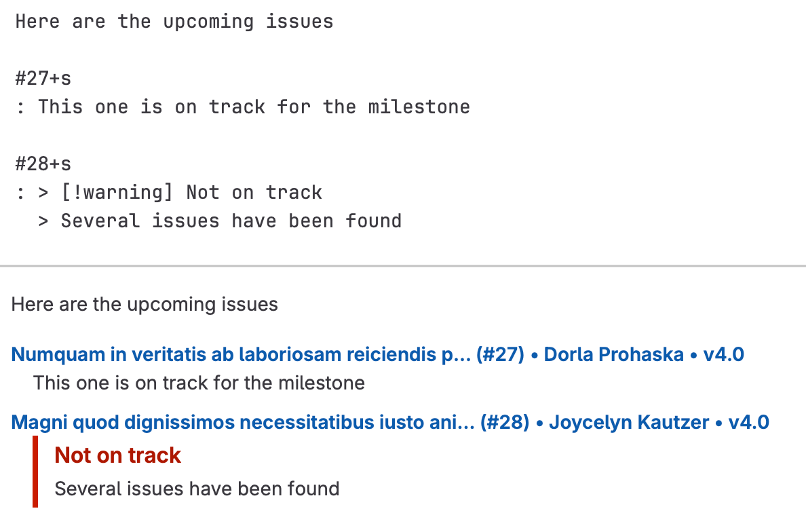Click the rendered "Here are the upcoming issues" paragraph
The height and width of the screenshot is (532, 806).
pos(145,305)
